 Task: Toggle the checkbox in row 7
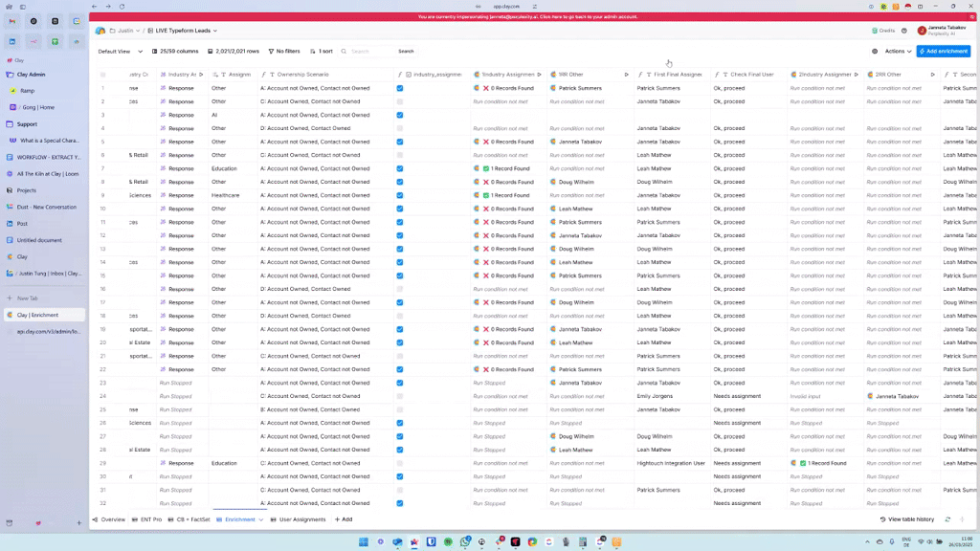400,168
